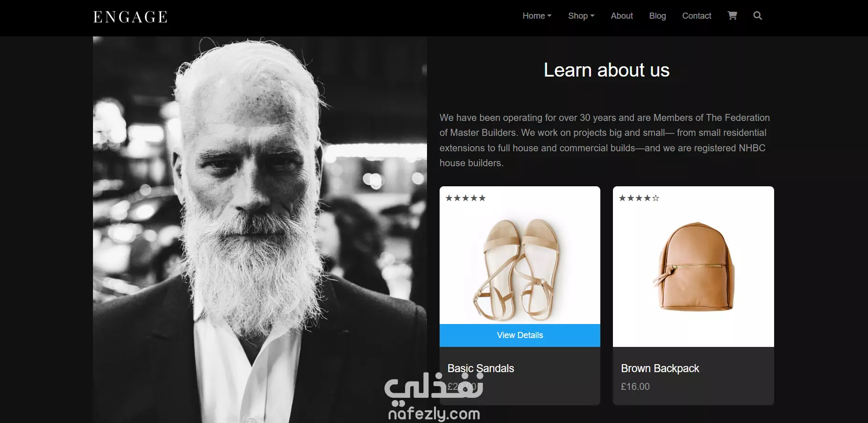Open the Contact page

(x=697, y=16)
